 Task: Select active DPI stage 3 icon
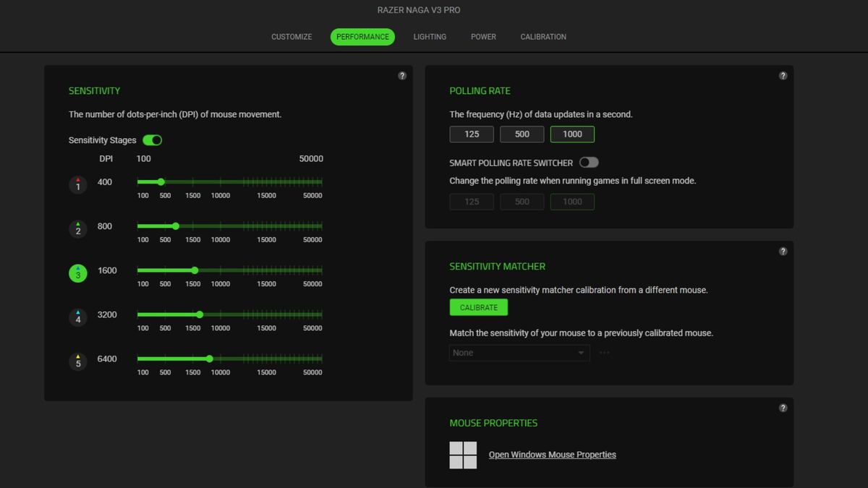click(x=78, y=273)
